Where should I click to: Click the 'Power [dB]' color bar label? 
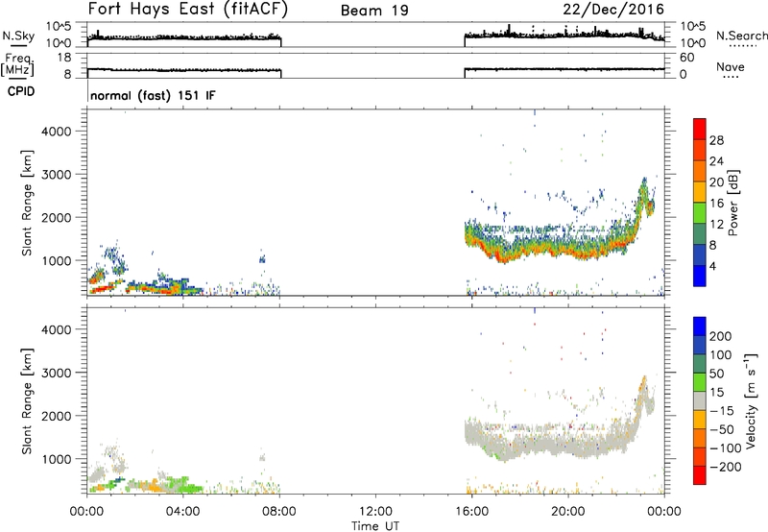coord(733,203)
